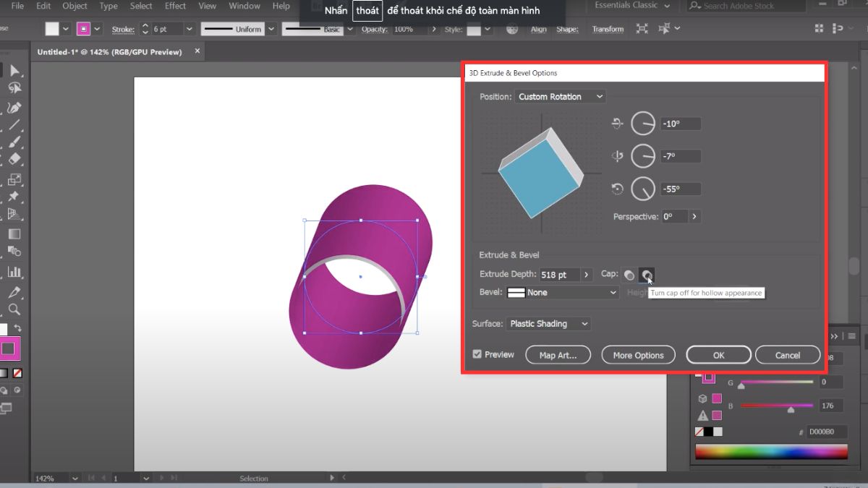Viewport: 868px width, 488px height.
Task: Select the Column Graph tool
Action: (14, 273)
